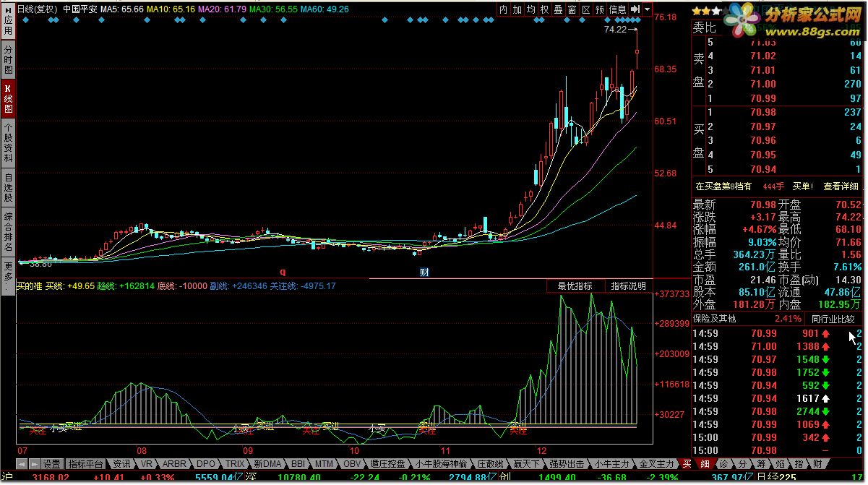Open the 个股资料 sidebar tab

pos(8,142)
